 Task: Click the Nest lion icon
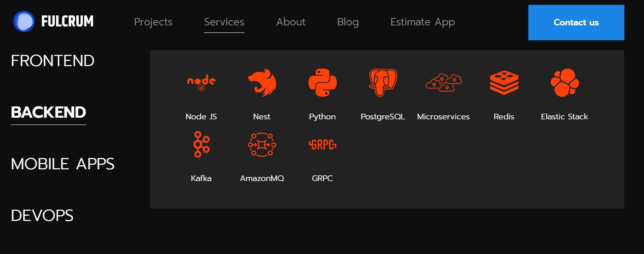(x=262, y=82)
